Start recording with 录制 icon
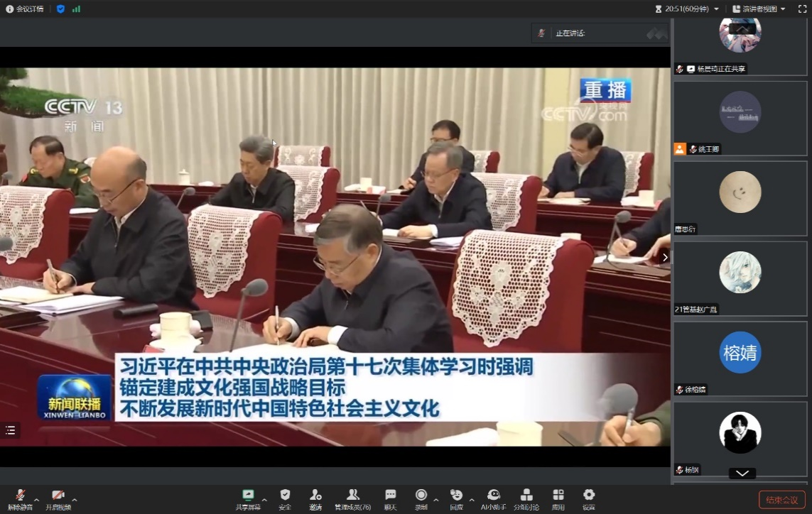Viewport: 812px width, 514px height. click(x=421, y=498)
